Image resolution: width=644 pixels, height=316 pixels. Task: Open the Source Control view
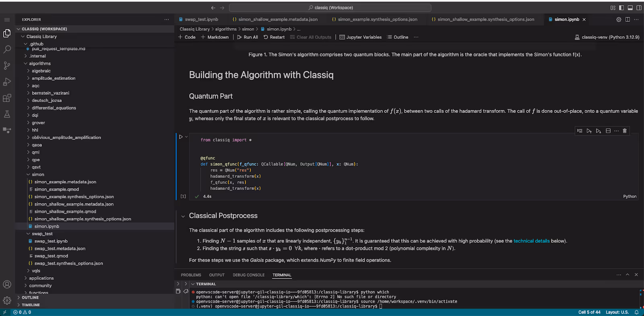pyautogui.click(x=7, y=66)
